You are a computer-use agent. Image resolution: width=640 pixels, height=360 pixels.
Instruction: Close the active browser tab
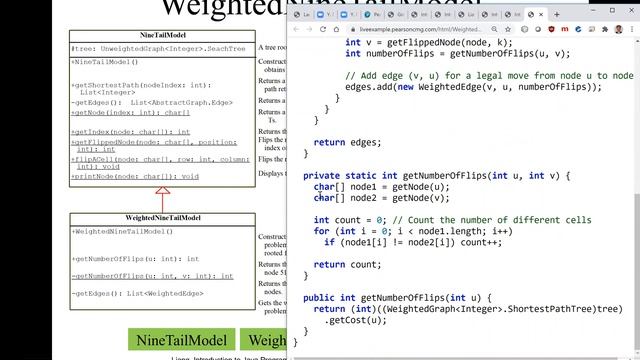[541, 15]
